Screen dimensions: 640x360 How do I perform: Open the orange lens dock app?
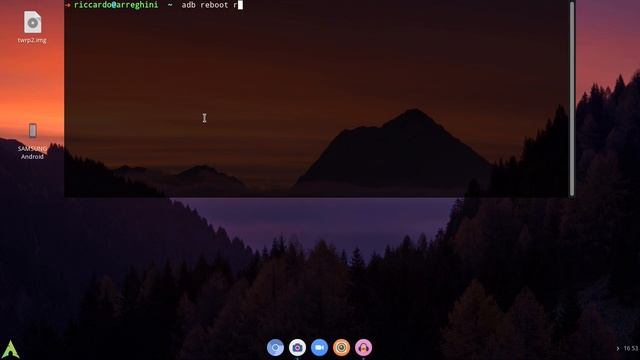(341, 348)
